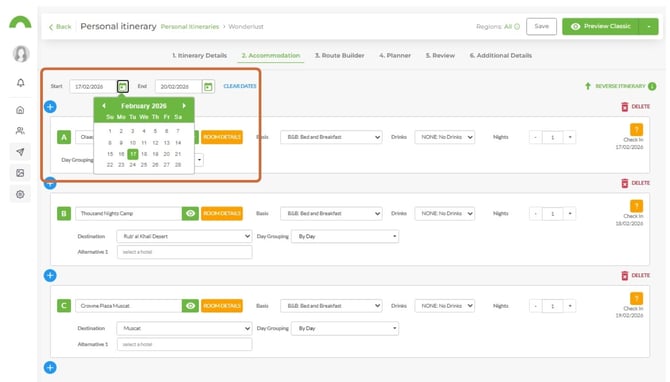Toggle eye view for Crowne Plaza Muscat
The width and height of the screenshot is (670, 382).
tap(191, 306)
